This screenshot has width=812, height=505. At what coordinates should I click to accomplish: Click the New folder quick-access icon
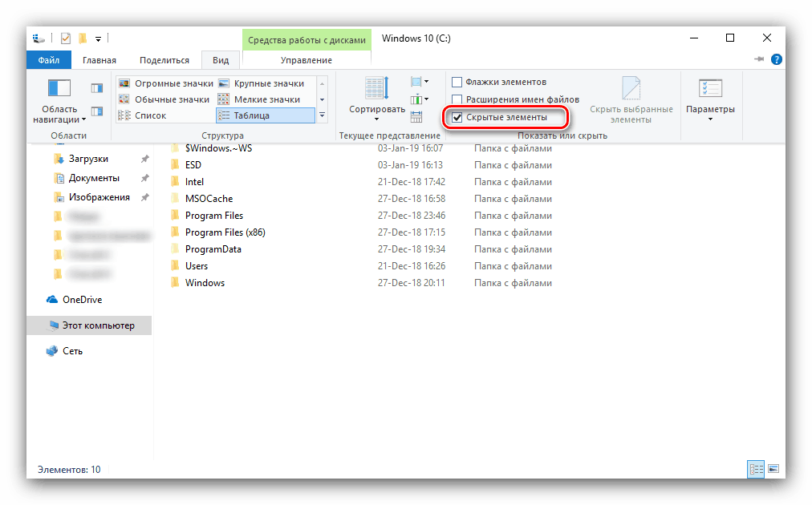(83, 38)
